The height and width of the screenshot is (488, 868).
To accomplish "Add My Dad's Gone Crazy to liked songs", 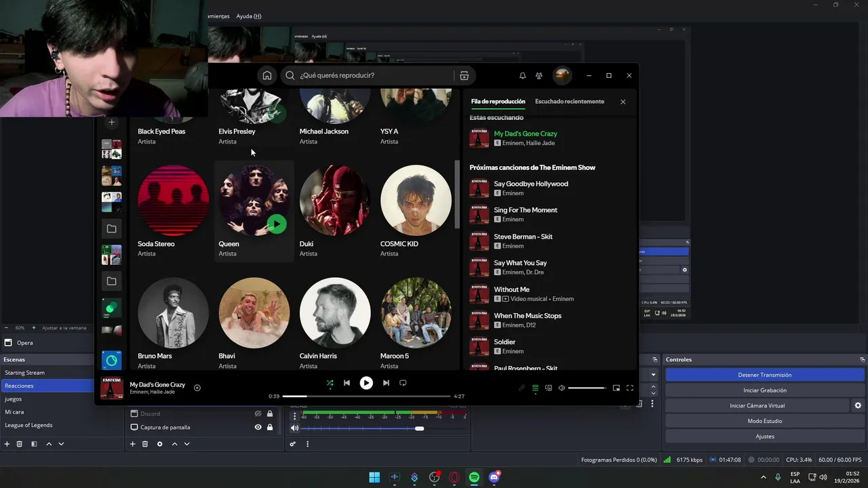I will (x=197, y=388).
